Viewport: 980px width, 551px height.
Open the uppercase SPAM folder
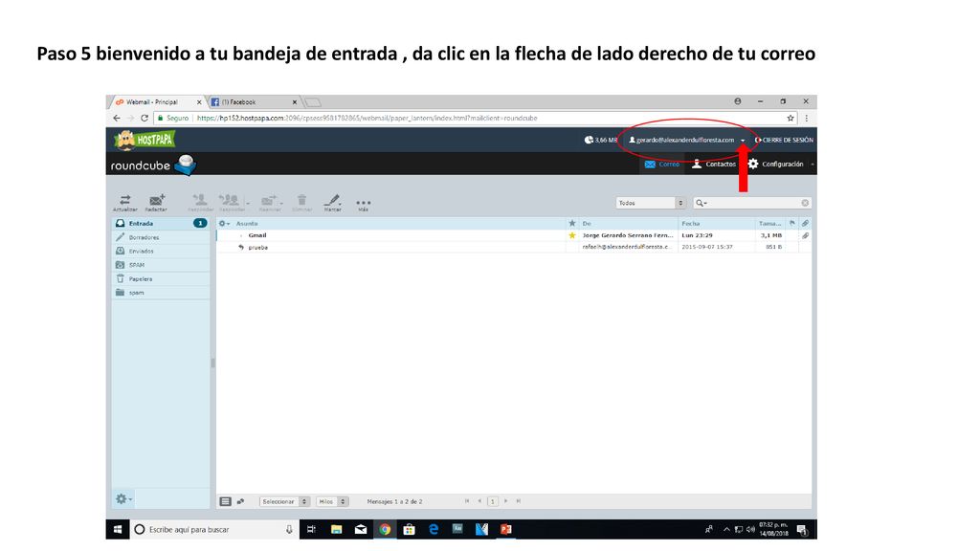(x=161, y=265)
